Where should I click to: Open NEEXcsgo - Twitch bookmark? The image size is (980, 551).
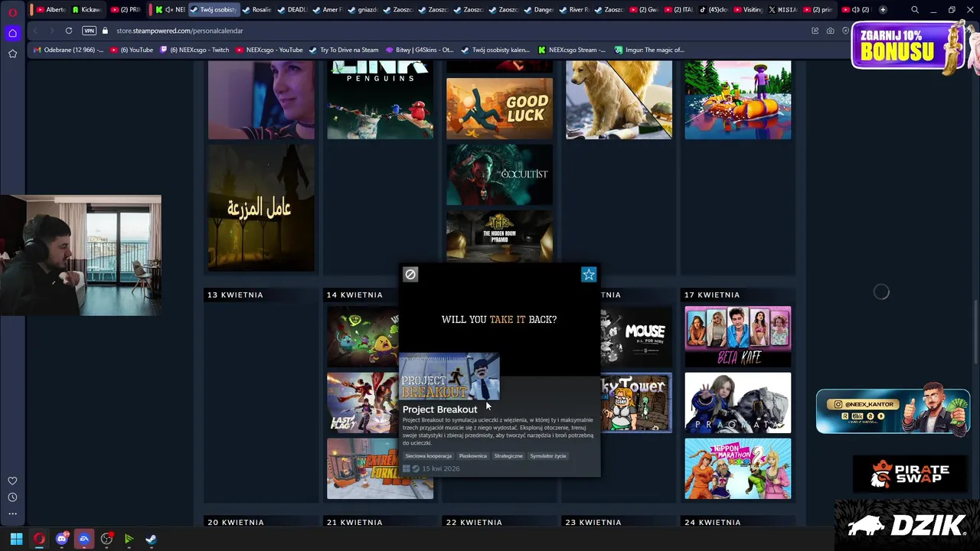click(194, 50)
